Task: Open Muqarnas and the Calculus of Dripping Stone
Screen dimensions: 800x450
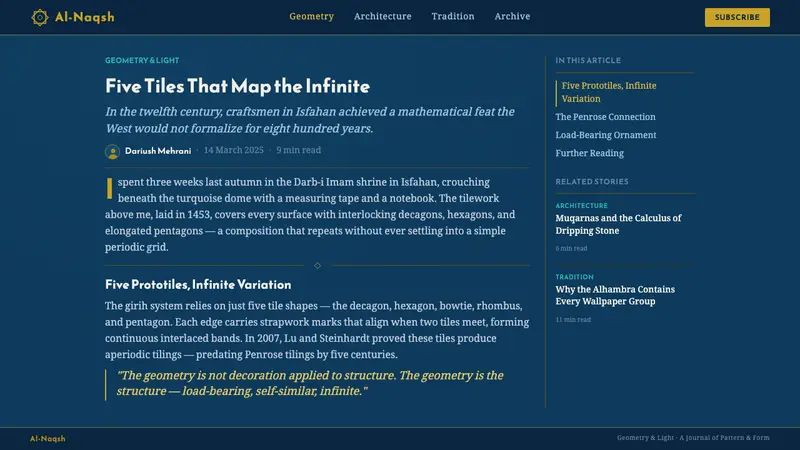Action: click(618, 224)
